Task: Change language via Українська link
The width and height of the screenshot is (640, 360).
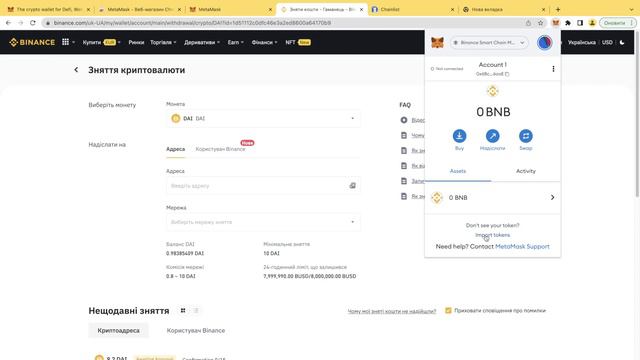Action: tap(582, 42)
